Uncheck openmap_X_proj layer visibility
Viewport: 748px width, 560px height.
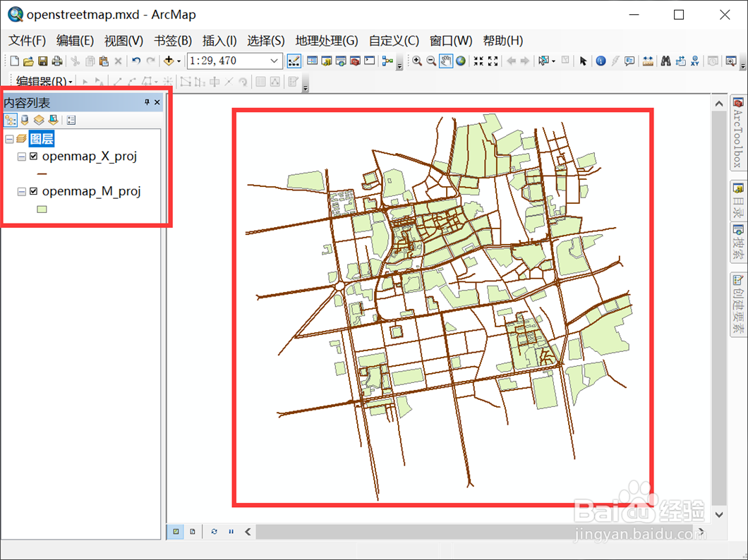33,156
